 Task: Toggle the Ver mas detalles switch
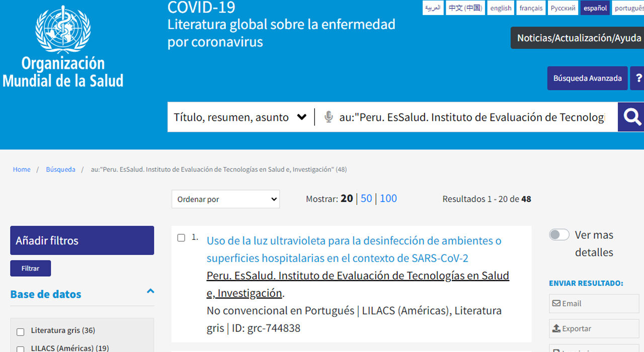559,235
